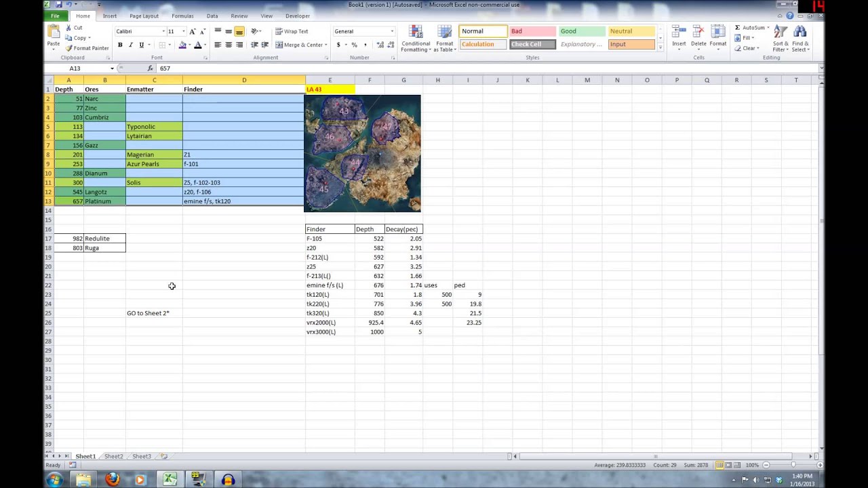Open the Font Color dropdown arrow
This screenshot has height=488, width=868.
point(205,45)
